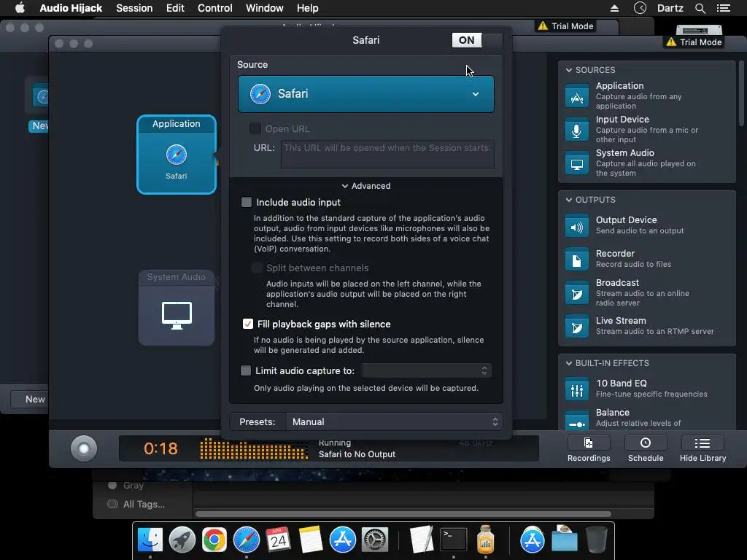
Task: Collapse the Advanced section
Action: (x=366, y=186)
